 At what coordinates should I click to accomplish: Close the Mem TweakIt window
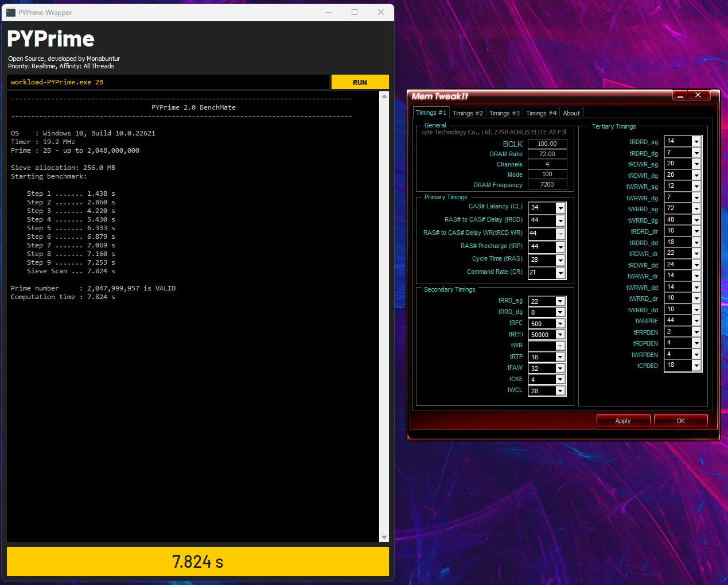[x=698, y=95]
